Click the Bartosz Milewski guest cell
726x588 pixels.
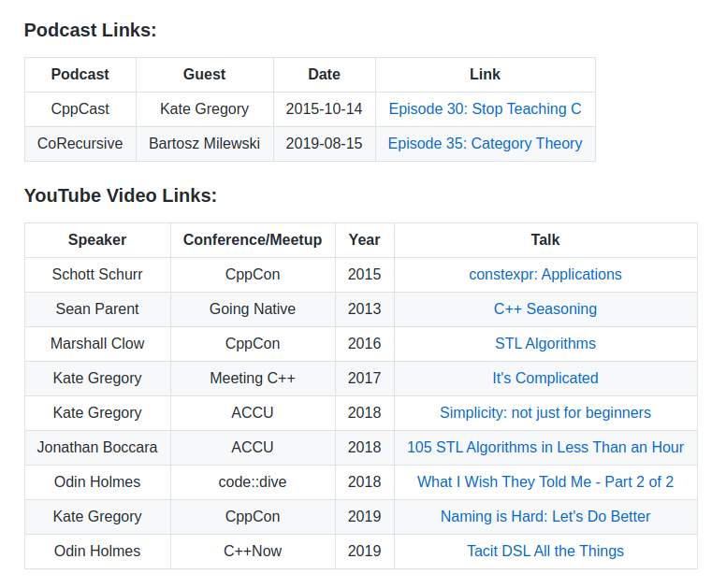coord(204,144)
